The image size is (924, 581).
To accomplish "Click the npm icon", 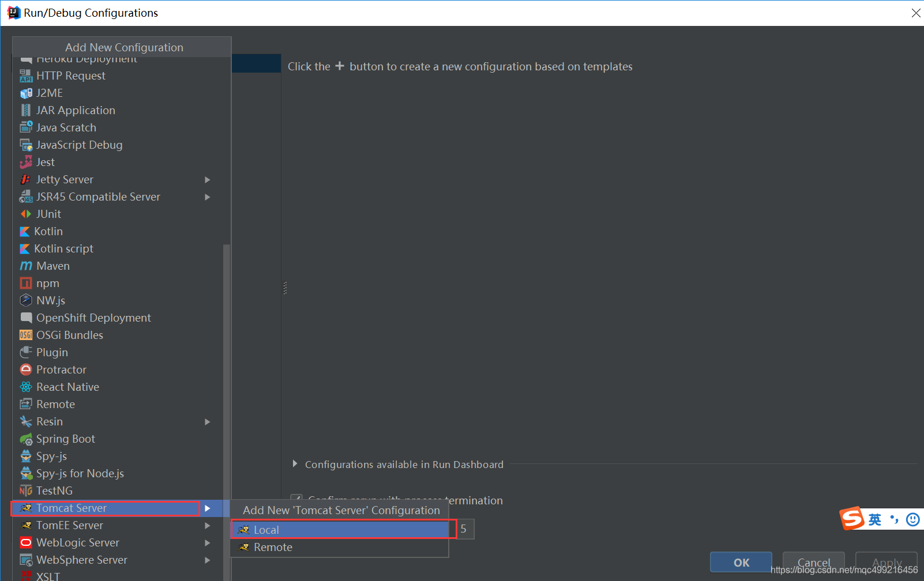I will pos(26,283).
